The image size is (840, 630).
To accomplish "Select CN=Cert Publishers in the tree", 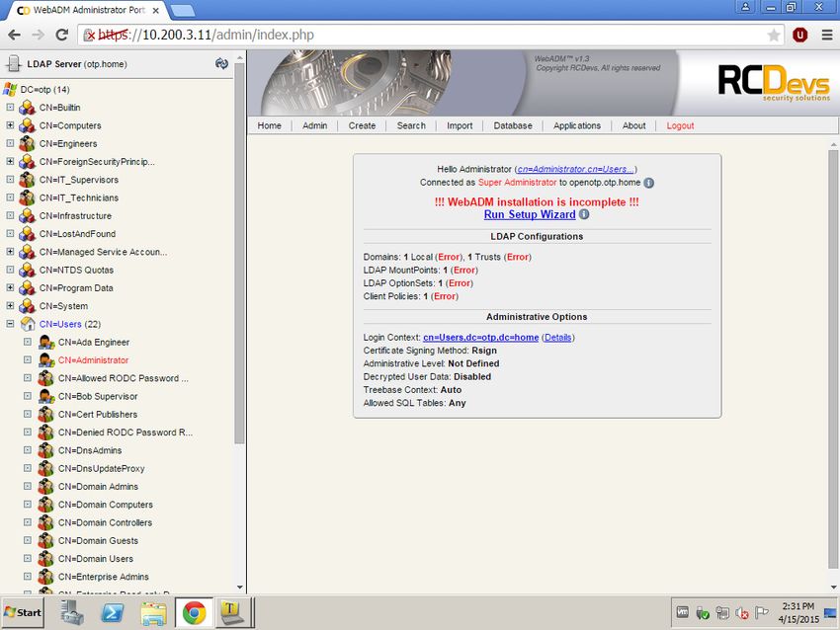I will pos(98,415).
